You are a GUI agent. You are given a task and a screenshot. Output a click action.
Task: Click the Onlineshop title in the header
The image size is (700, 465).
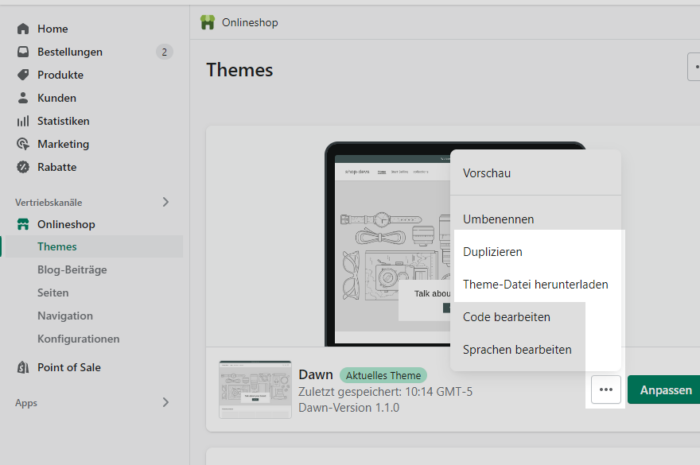tap(250, 22)
